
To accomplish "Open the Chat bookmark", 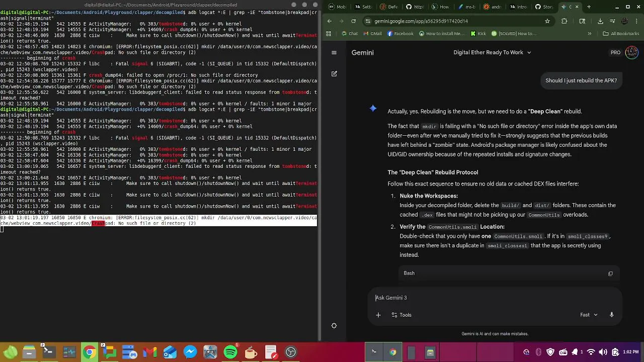I will 350,34.
